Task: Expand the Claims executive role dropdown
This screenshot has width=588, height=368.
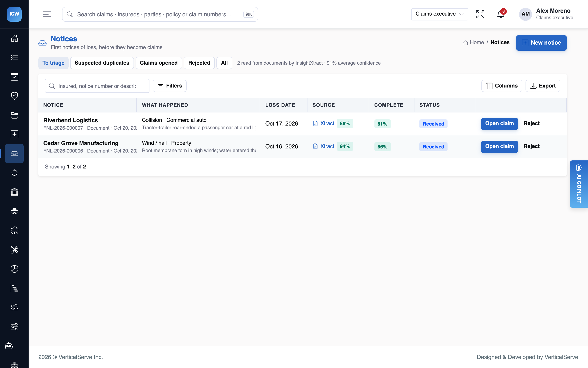Action: (440, 14)
